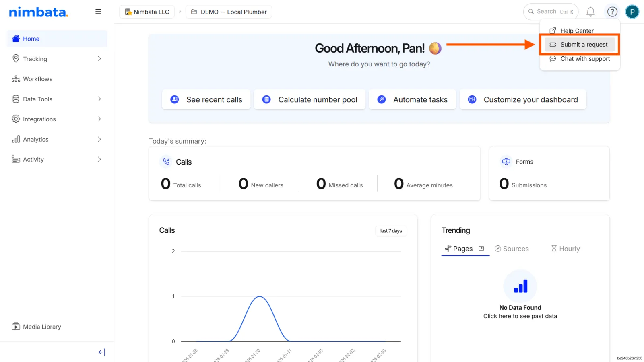Expand the Integrations chevron
This screenshot has width=644, height=362.
coord(99,119)
